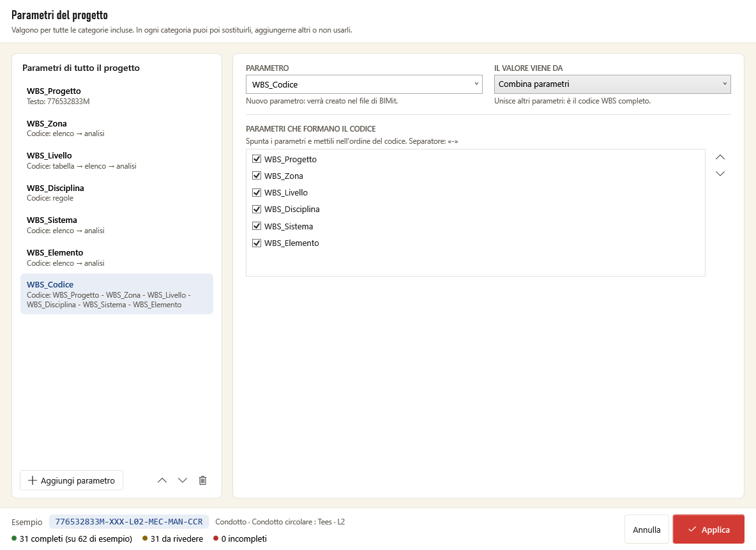756x550 pixels.
Task: Click the '0 incompleti' status
Action: [x=240, y=539]
